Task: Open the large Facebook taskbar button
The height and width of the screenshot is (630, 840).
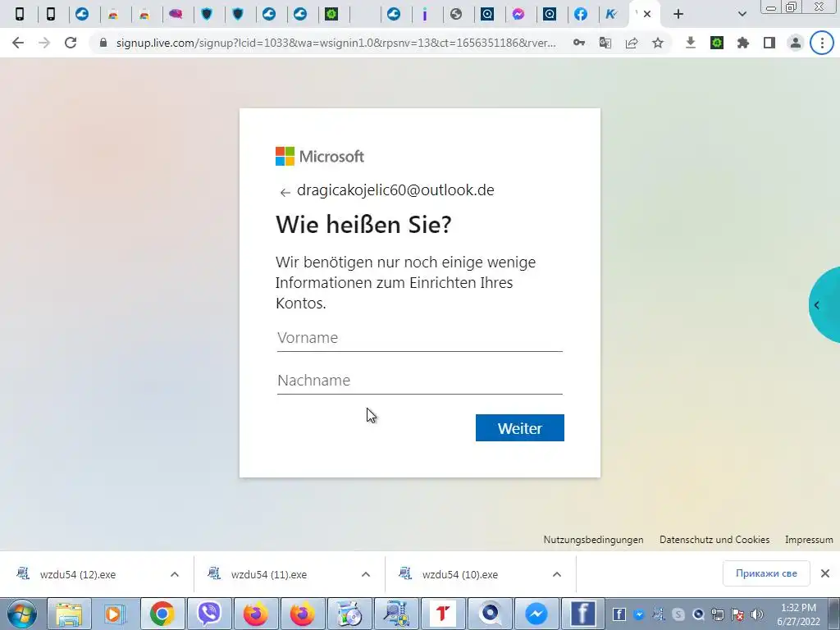Action: (583, 614)
